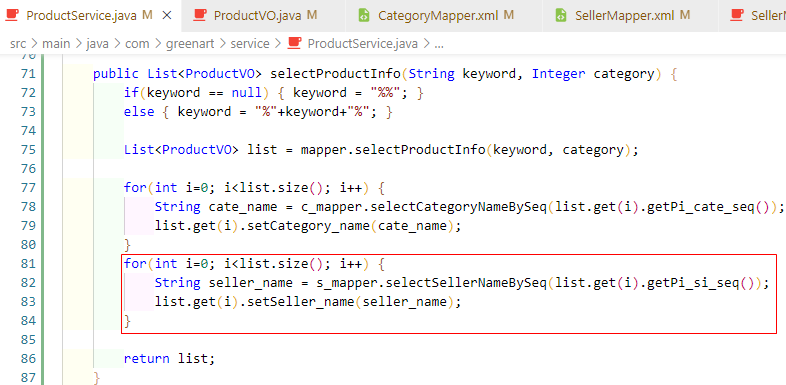The image size is (786, 385).
Task: Click the 'service' breadcrumb segment
Action: tap(250, 44)
